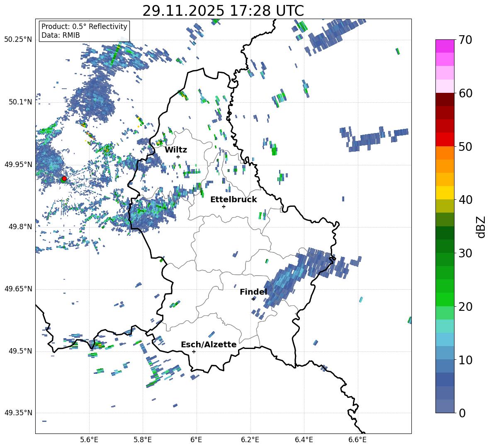Click the 49.35°N latitude label
The width and height of the screenshot is (491, 448).
[x=18, y=413]
